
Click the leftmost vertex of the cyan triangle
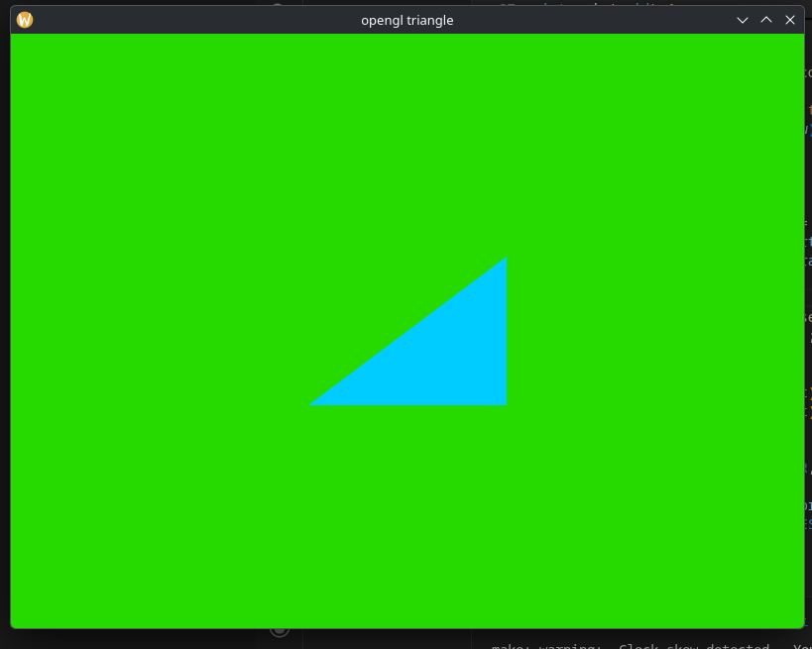coord(312,403)
